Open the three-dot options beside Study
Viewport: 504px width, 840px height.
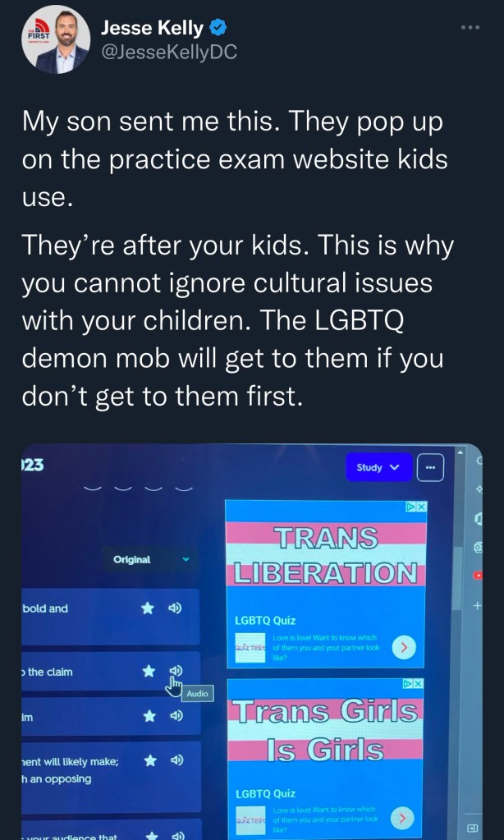point(430,467)
